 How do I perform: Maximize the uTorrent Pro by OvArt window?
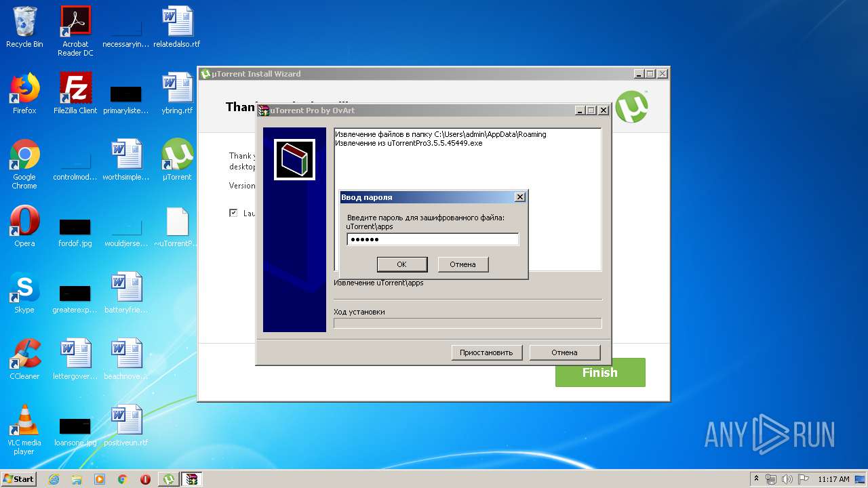click(x=591, y=110)
